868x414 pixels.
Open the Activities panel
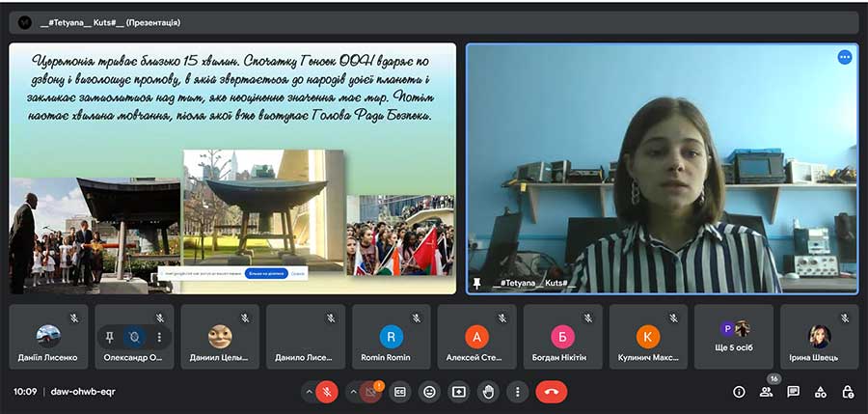coord(820,392)
